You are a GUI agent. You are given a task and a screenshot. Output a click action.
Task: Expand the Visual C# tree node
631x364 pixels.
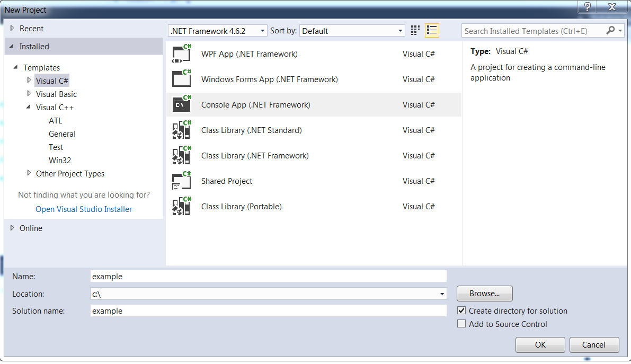click(x=29, y=80)
